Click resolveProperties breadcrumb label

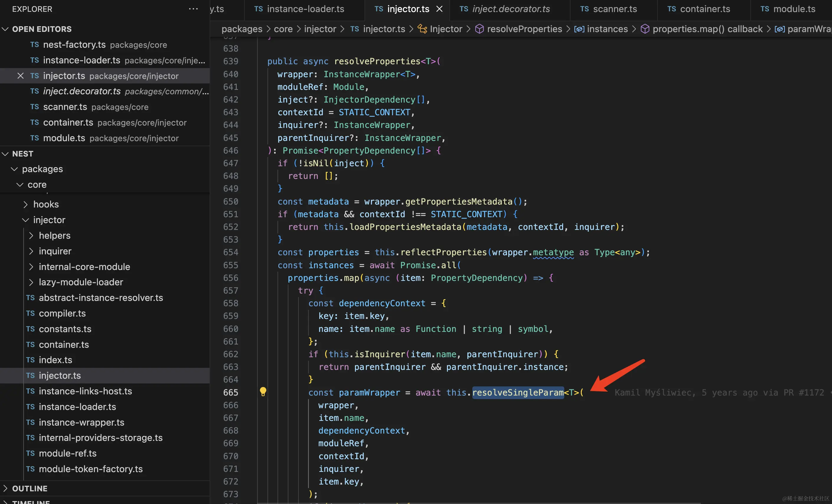tap(524, 29)
